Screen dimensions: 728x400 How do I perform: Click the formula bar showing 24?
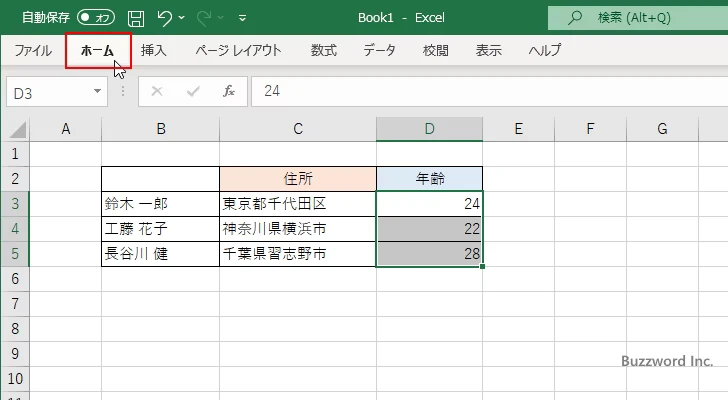489,91
